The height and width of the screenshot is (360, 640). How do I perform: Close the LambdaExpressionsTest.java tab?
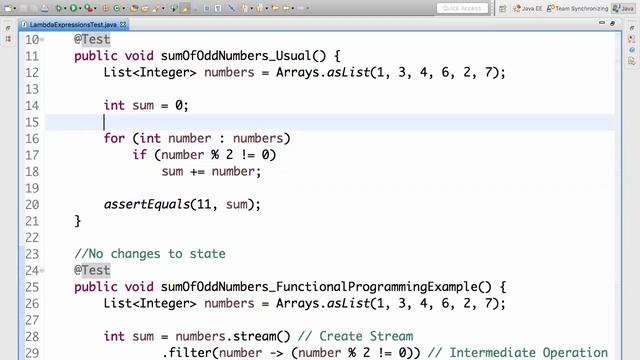(123, 24)
